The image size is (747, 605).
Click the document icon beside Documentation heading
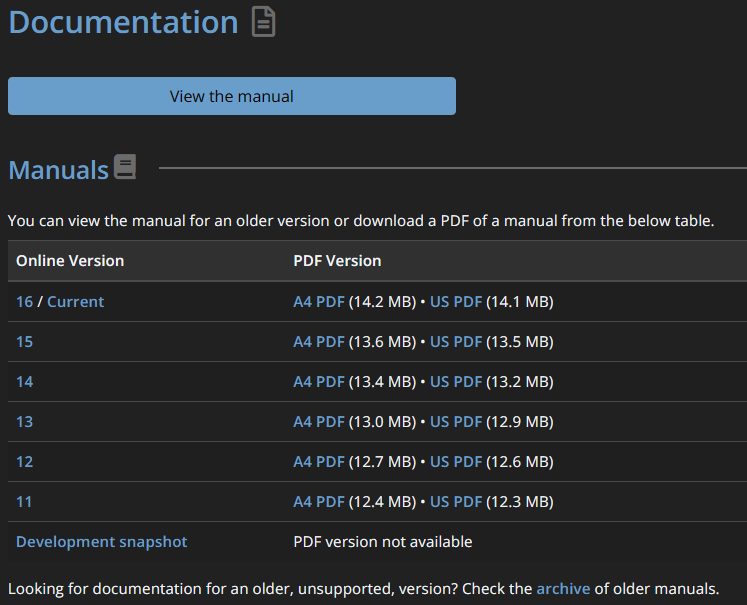click(263, 22)
